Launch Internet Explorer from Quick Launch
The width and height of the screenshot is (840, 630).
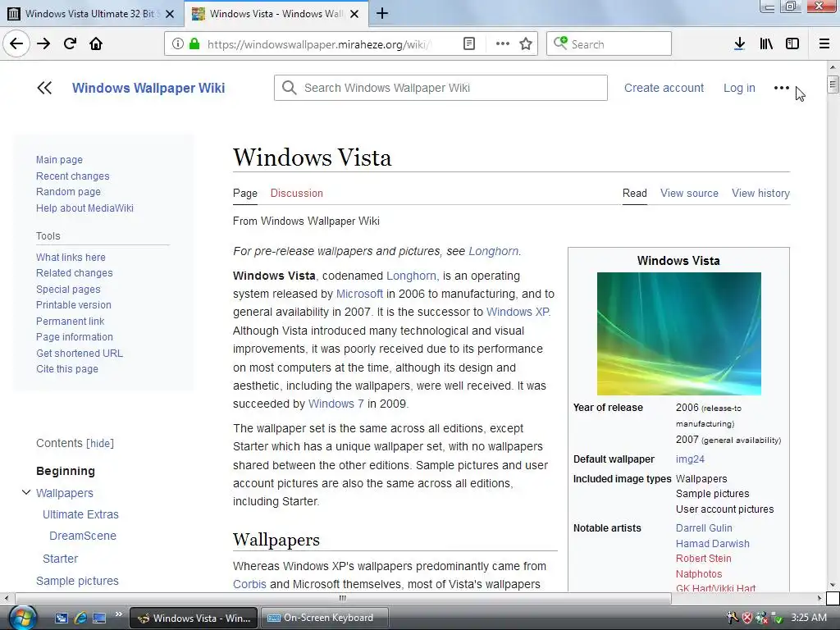[80, 618]
